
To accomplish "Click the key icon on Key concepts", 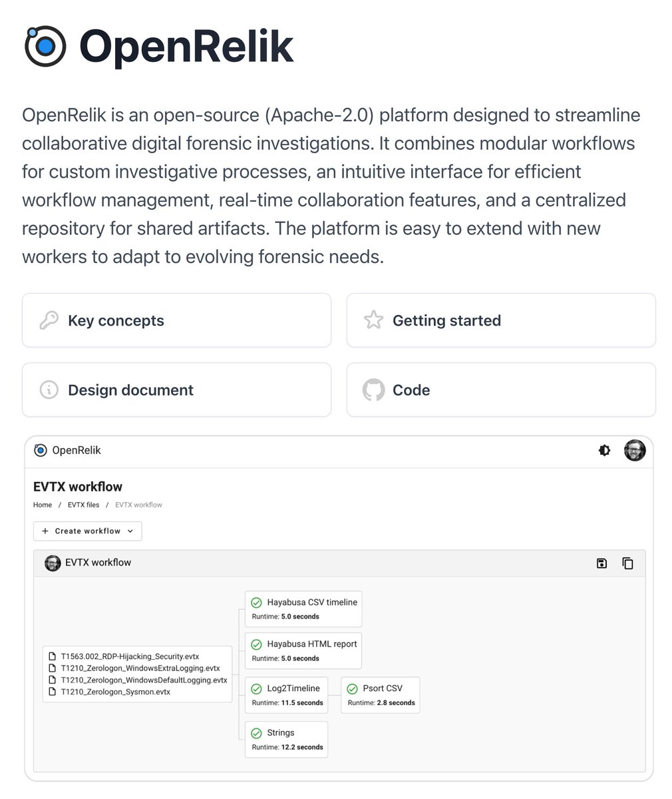I will click(x=49, y=320).
